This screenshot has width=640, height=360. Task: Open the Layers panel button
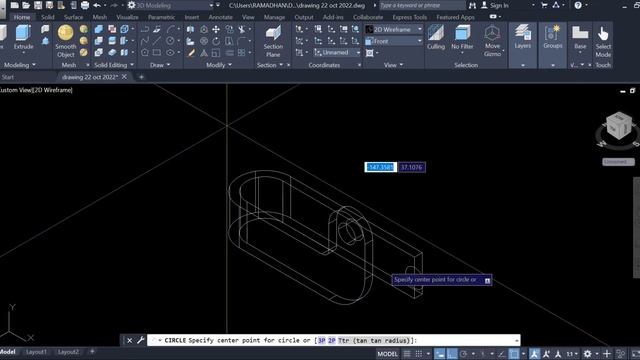click(x=522, y=37)
